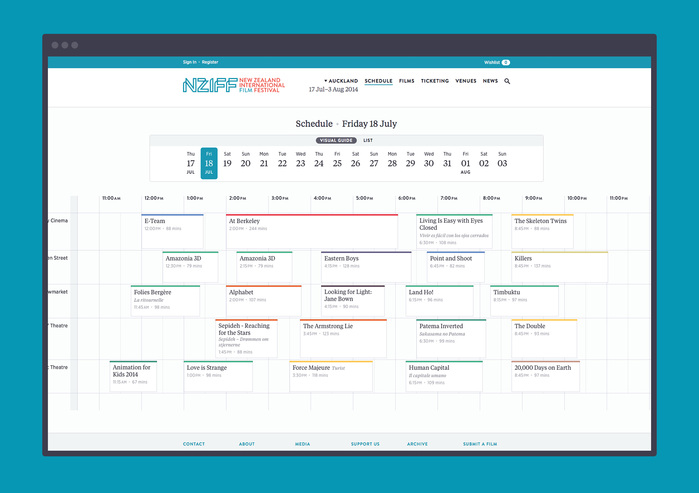Screen dimensions: 699x493
Task: Open Living Is Easy with Eyes Closed
Action: click(454, 231)
